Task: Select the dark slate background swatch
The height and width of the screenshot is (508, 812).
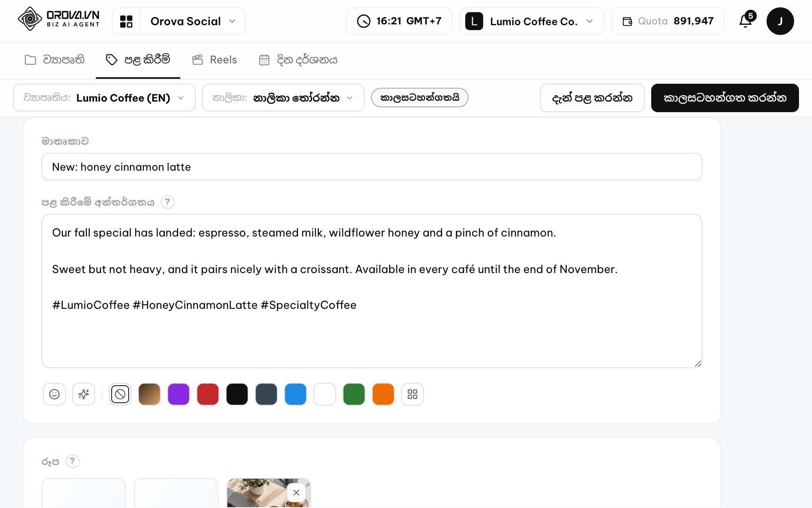Action: tap(266, 394)
